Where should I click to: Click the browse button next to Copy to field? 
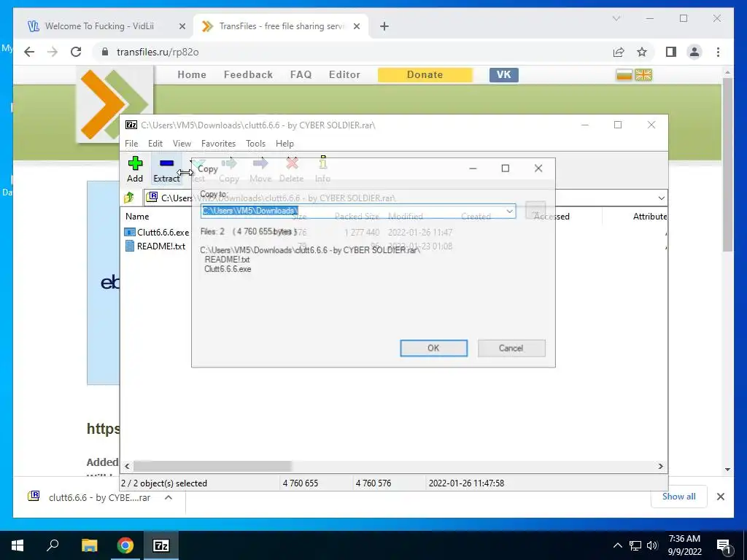point(535,210)
